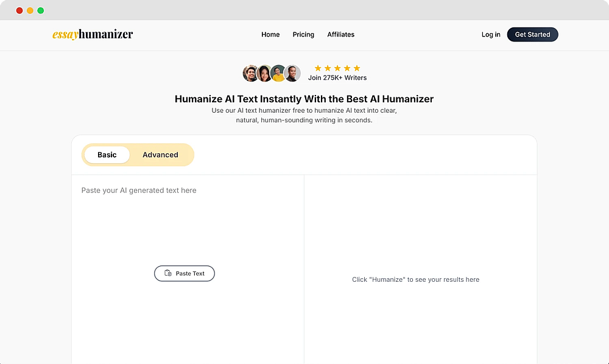Click the five-star rating row
Screen dimensions: 609x364
(x=337, y=68)
